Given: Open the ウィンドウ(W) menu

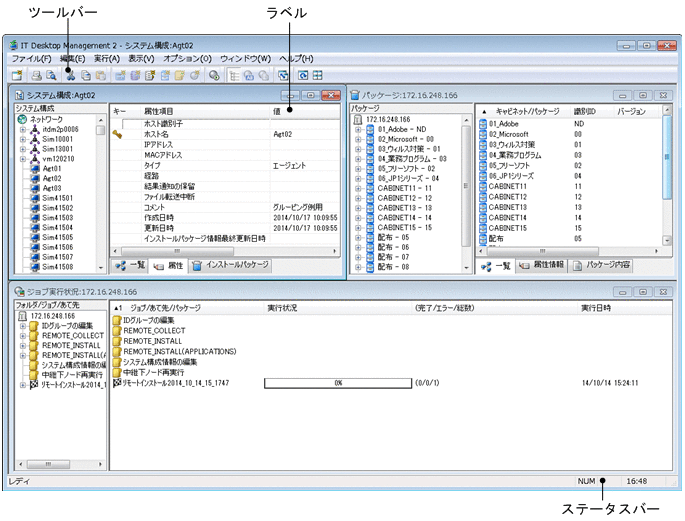Looking at the screenshot, I should click(246, 59).
